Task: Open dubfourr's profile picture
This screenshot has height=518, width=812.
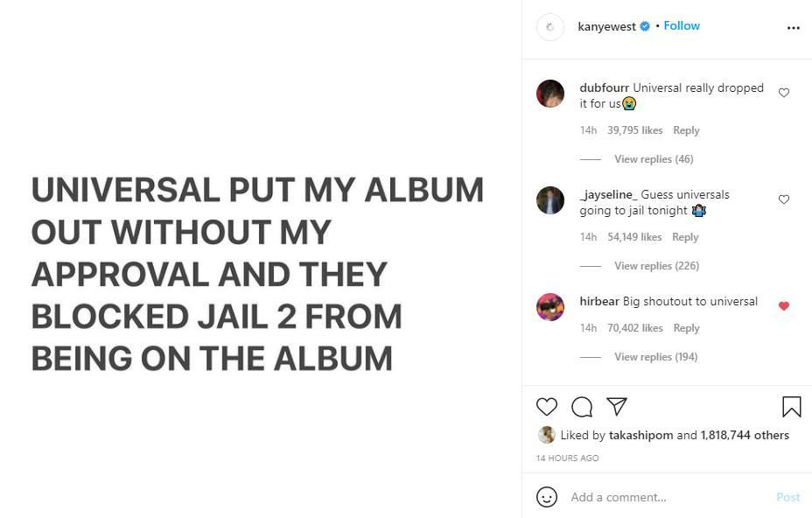Action: click(x=550, y=94)
